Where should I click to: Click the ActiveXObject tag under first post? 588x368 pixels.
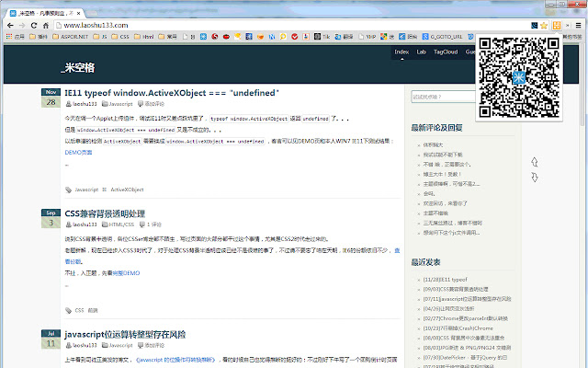pos(127,190)
